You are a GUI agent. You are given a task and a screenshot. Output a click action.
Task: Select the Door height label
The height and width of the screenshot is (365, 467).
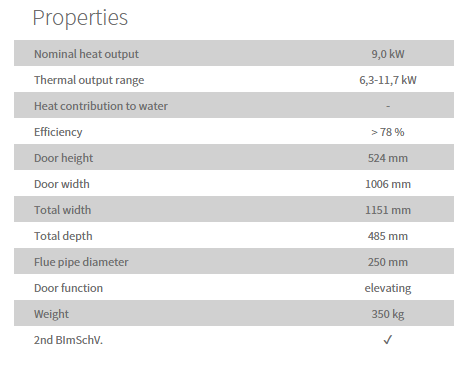pyautogui.click(x=64, y=158)
